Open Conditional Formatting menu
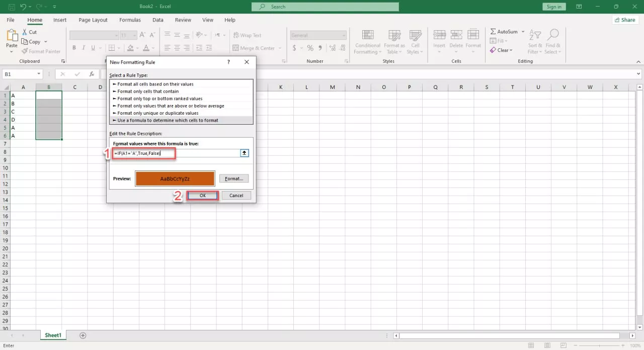 (367, 42)
